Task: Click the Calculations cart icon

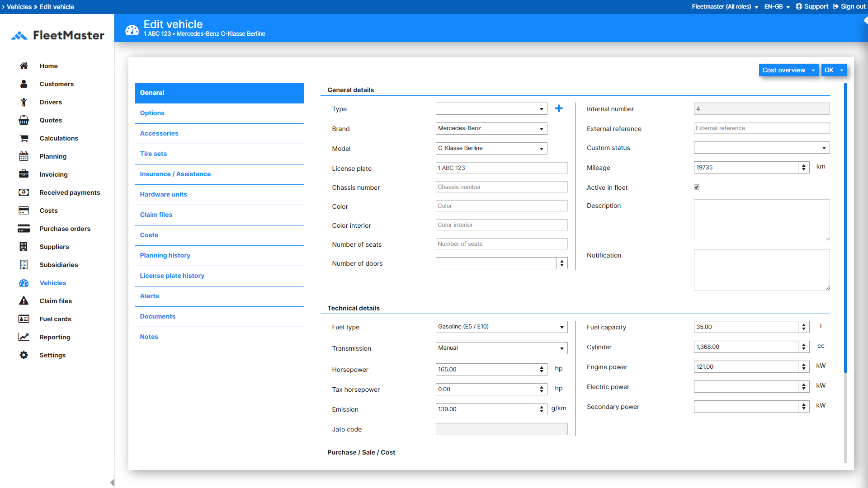Action: (24, 138)
